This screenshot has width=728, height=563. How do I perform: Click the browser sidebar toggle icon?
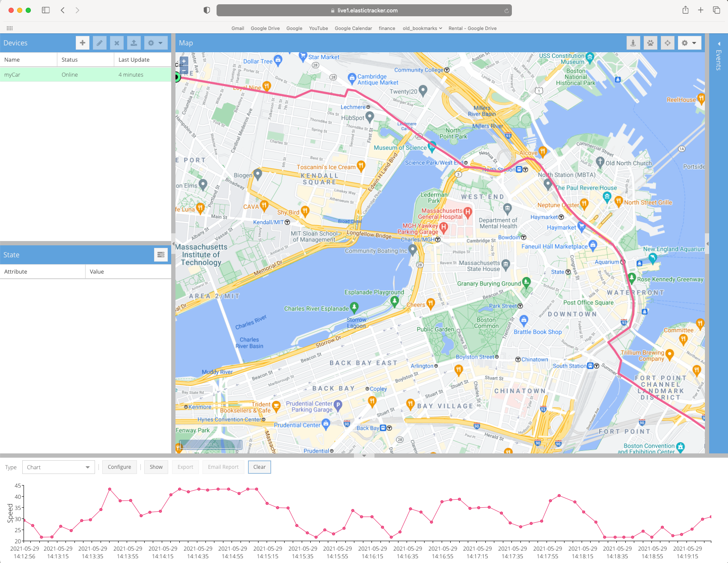coord(46,10)
